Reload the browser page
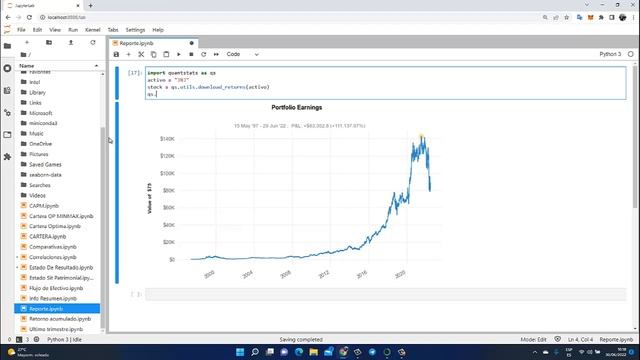Screen dimensions: 640x360 click(29, 18)
